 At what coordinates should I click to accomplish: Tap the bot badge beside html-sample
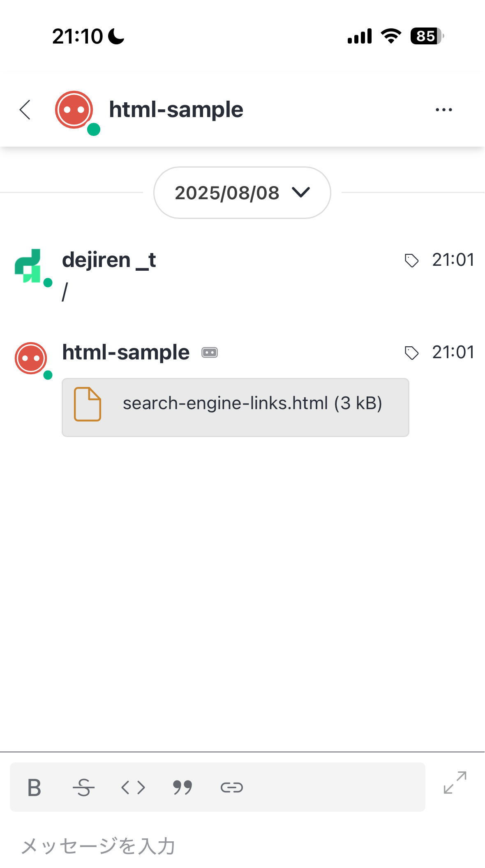pyautogui.click(x=210, y=352)
